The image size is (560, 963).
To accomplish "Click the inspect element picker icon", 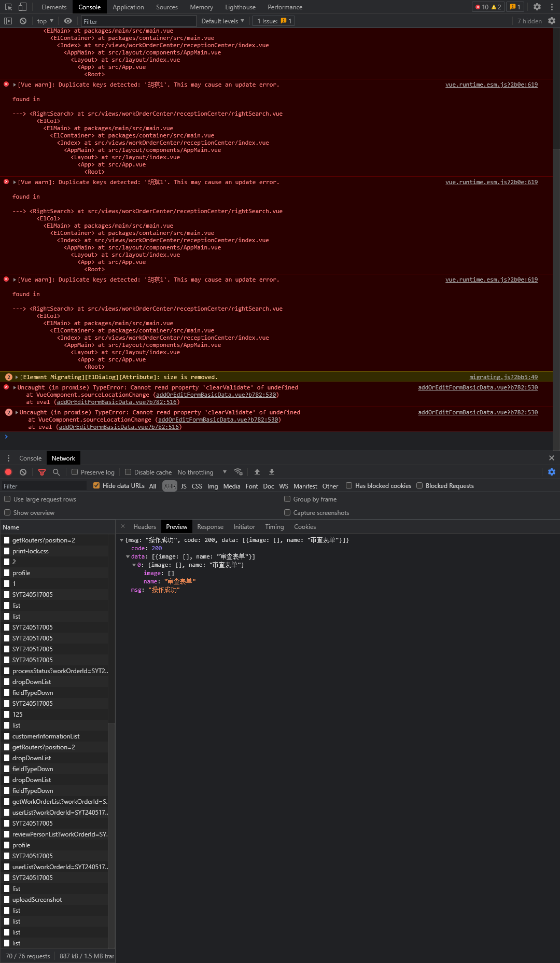I will 8,7.
